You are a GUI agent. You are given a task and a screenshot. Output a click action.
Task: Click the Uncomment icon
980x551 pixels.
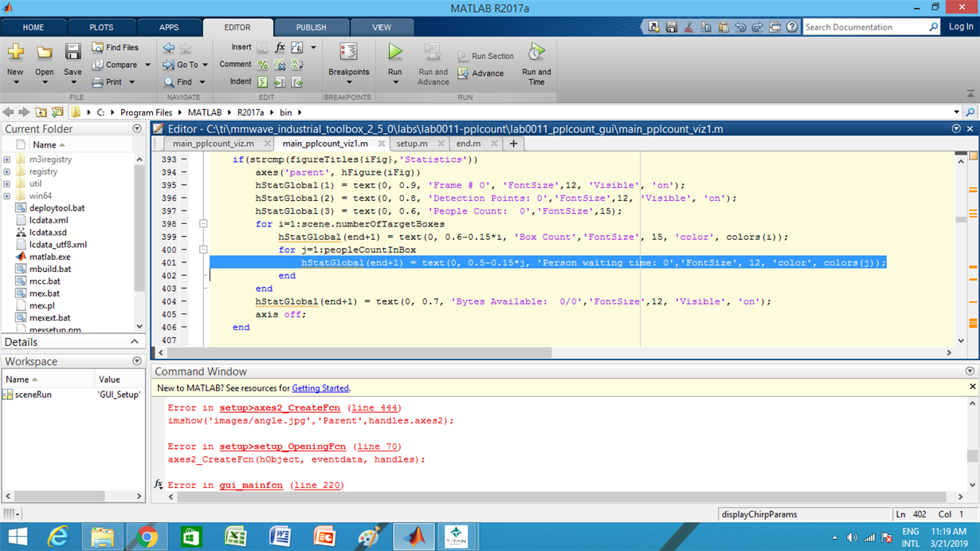pos(280,65)
